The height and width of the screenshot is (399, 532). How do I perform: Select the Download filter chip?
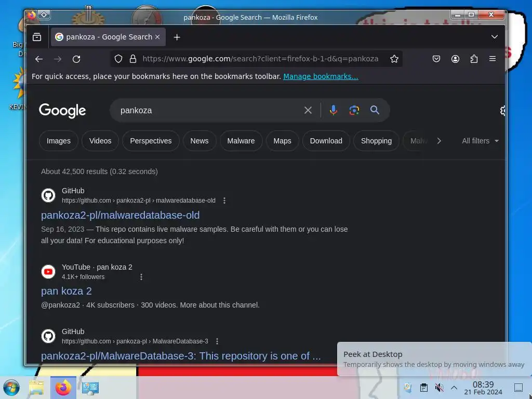point(326,141)
